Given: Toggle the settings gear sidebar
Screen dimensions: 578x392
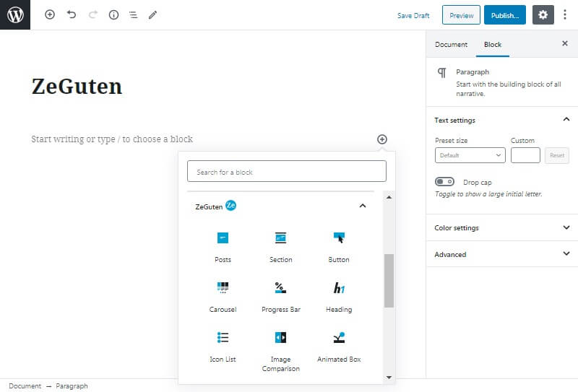Looking at the screenshot, I should point(543,14).
